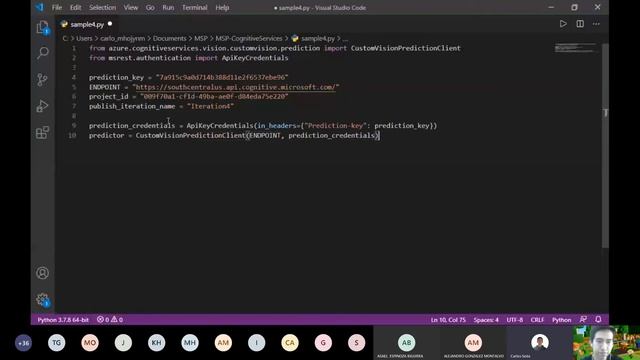Select the CA participant avatar
Screen dimensions: 640x360
click(290, 343)
